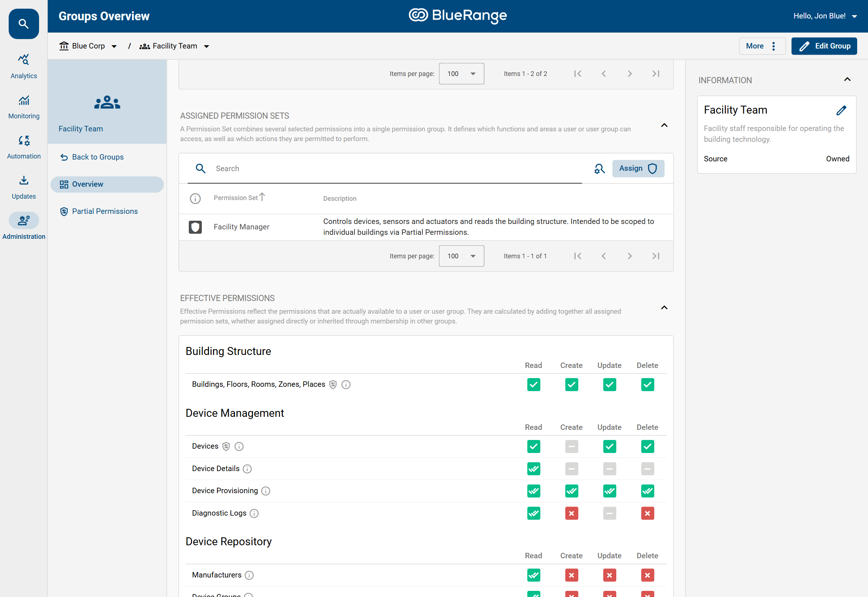This screenshot has width=868, height=597.
Task: Click the info icon in table header
Action: (x=195, y=199)
